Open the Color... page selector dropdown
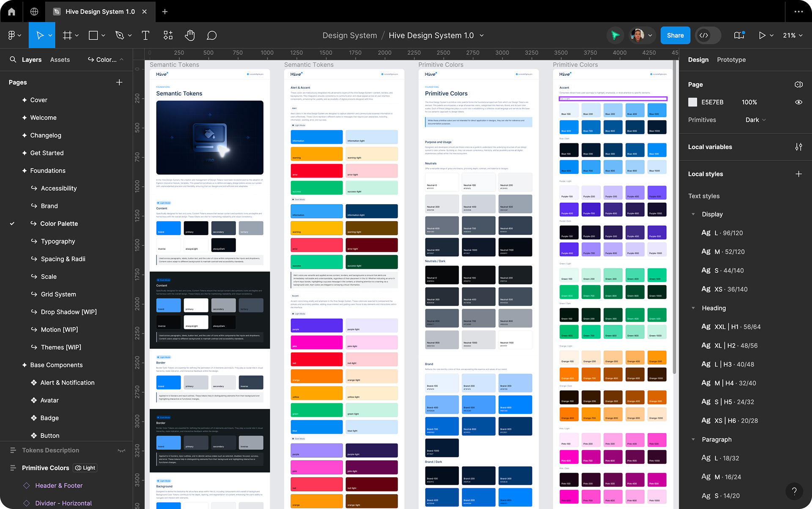812x509 pixels. tap(106, 60)
